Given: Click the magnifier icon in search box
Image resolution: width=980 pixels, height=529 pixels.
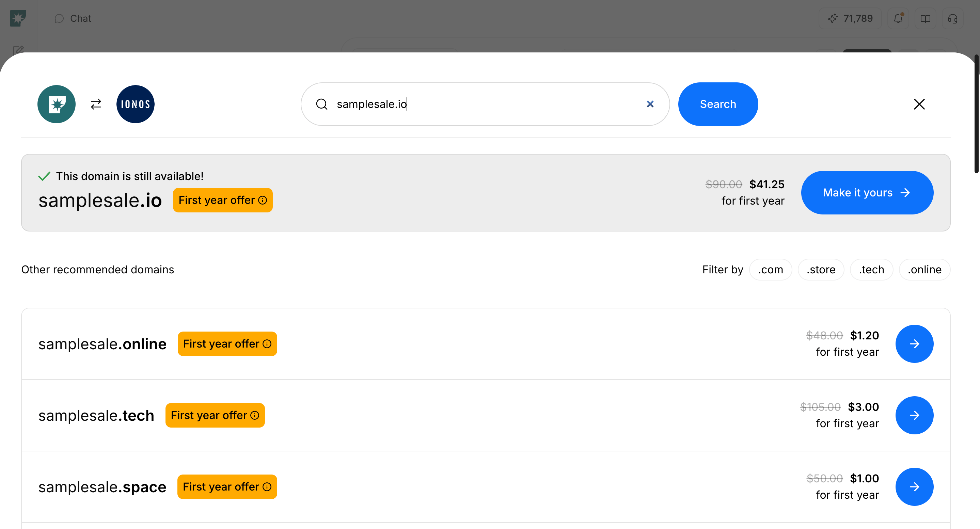Looking at the screenshot, I should (322, 104).
